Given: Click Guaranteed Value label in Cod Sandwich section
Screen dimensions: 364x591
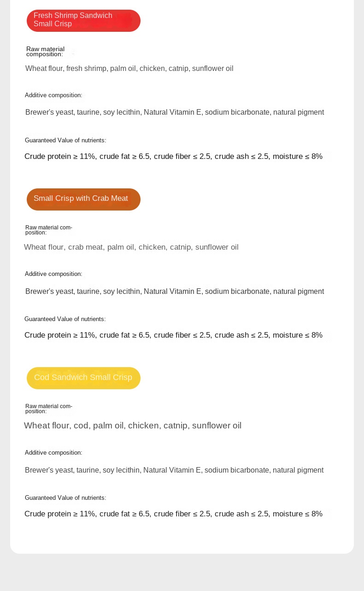Looking at the screenshot, I should 65,498.
